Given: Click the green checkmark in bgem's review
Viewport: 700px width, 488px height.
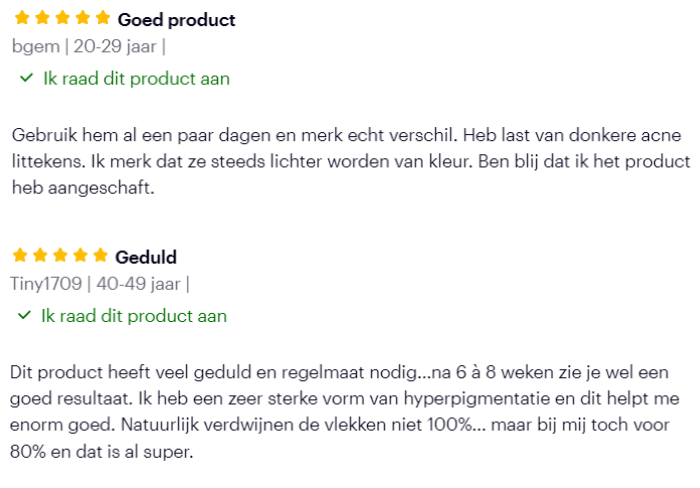Looking at the screenshot, I should click(26, 79).
